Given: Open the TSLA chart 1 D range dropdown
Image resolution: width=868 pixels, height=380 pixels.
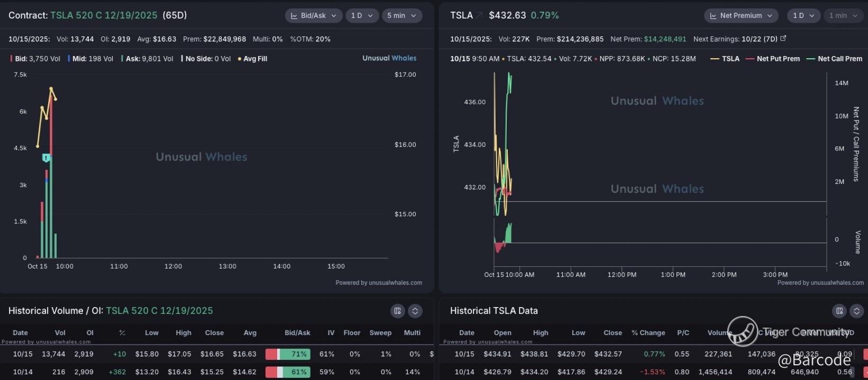Looking at the screenshot, I should (x=803, y=16).
